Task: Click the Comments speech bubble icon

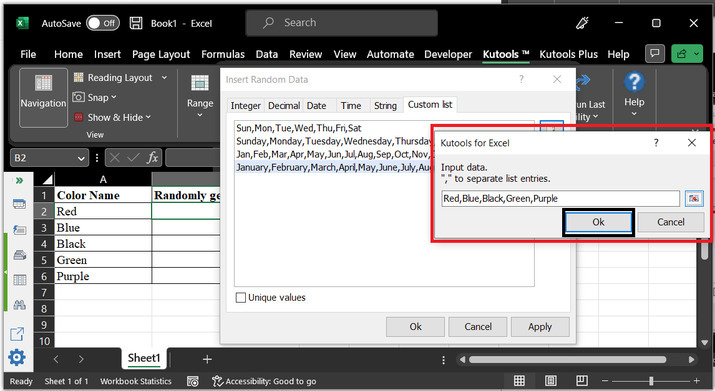Action: pos(655,54)
